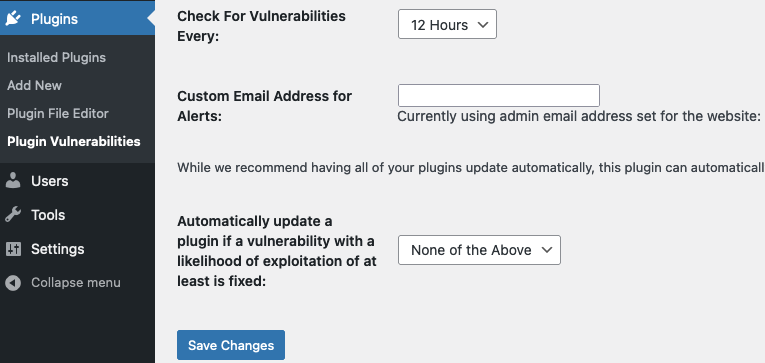Click the Save Changes button

click(x=231, y=345)
